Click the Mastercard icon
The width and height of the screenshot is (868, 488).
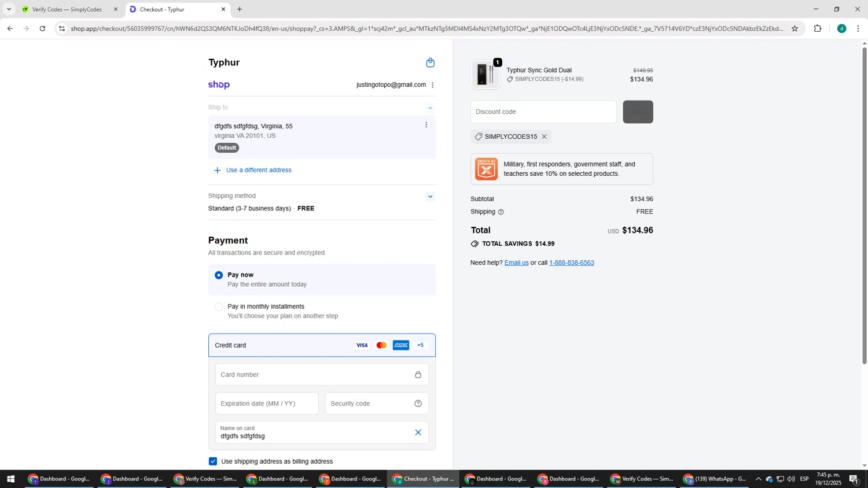(381, 345)
